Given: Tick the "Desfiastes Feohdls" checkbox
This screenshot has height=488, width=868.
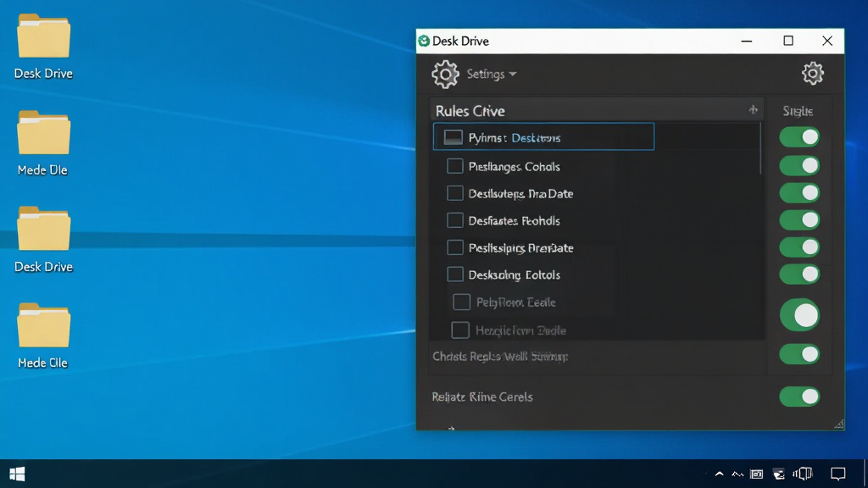Looking at the screenshot, I should 455,220.
